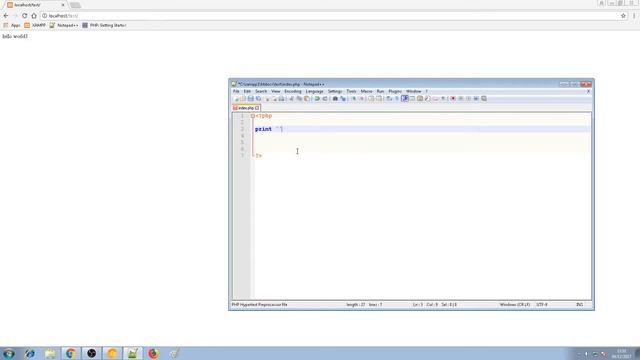
Task: Click the Close document toolbar icon
Action: click(267, 98)
